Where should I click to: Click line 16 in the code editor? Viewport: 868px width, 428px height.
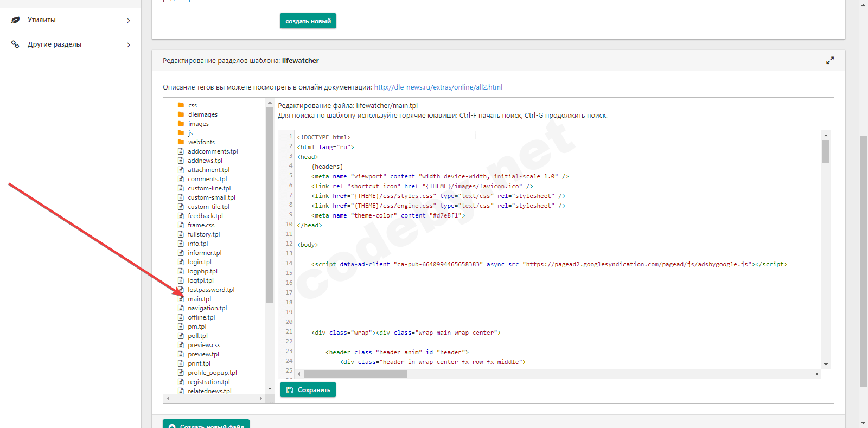click(434, 283)
